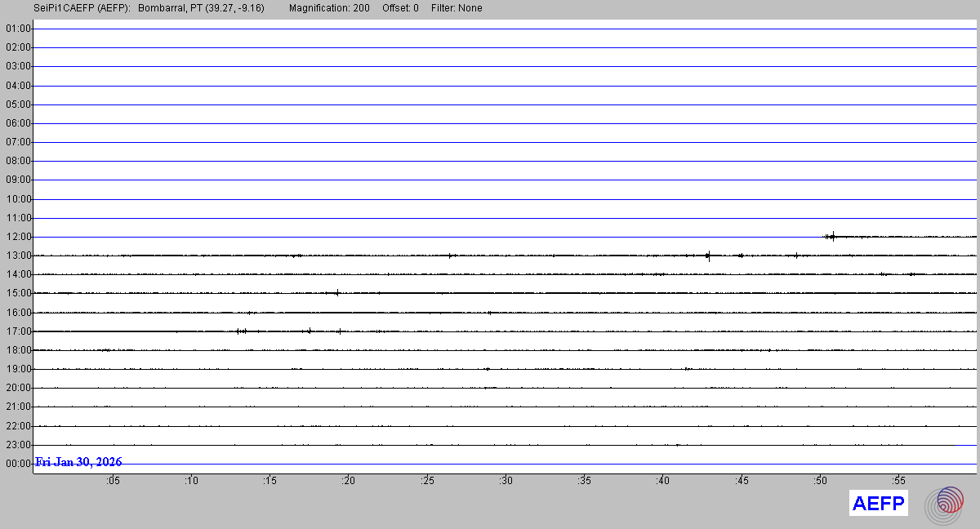This screenshot has width=980, height=529.
Task: Click the Offset: 0 header text
Action: coord(400,8)
